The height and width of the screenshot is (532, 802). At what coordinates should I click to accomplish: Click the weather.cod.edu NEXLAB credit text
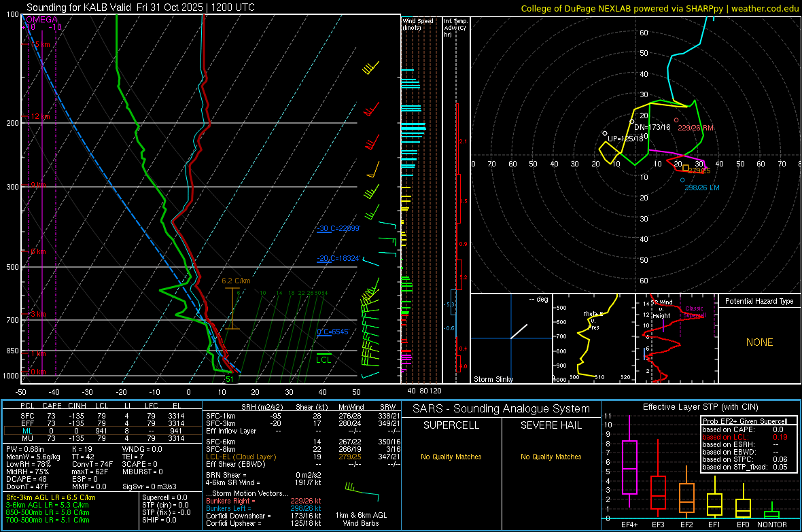click(x=659, y=8)
